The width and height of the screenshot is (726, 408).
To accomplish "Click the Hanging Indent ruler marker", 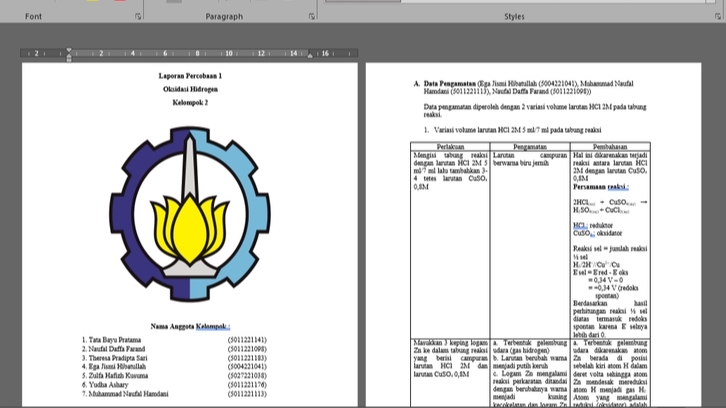I will (69, 56).
